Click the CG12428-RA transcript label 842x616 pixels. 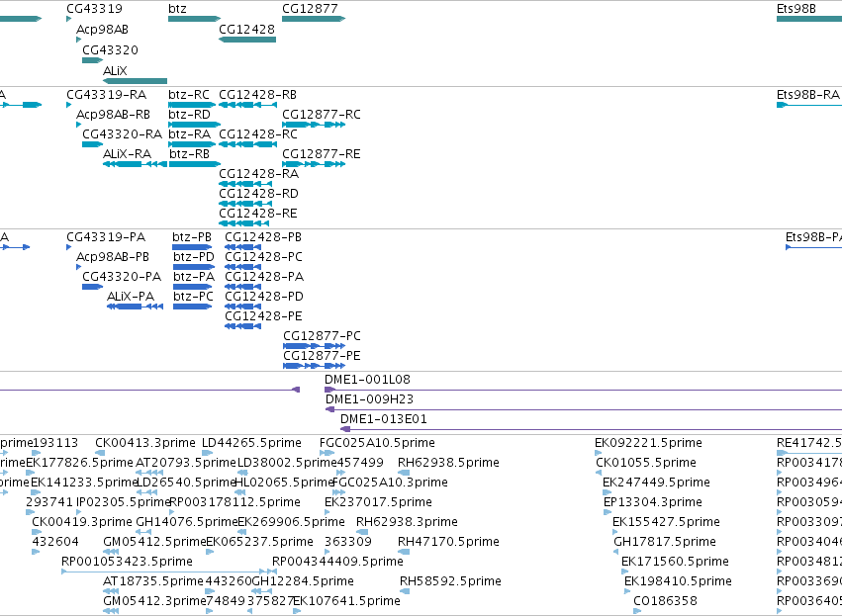(259, 174)
